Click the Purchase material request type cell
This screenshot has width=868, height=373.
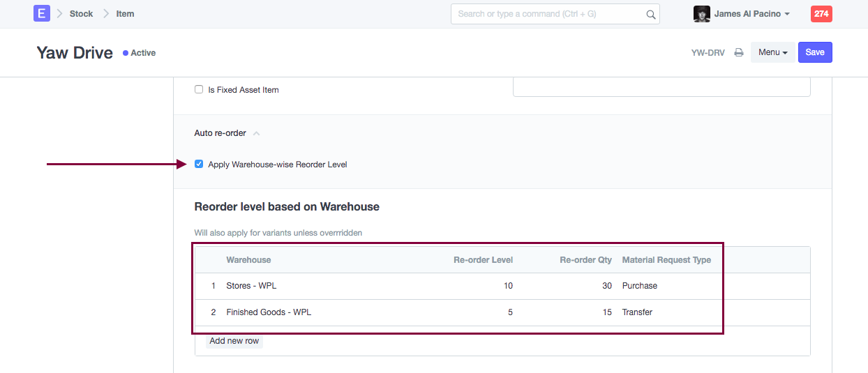coord(640,286)
